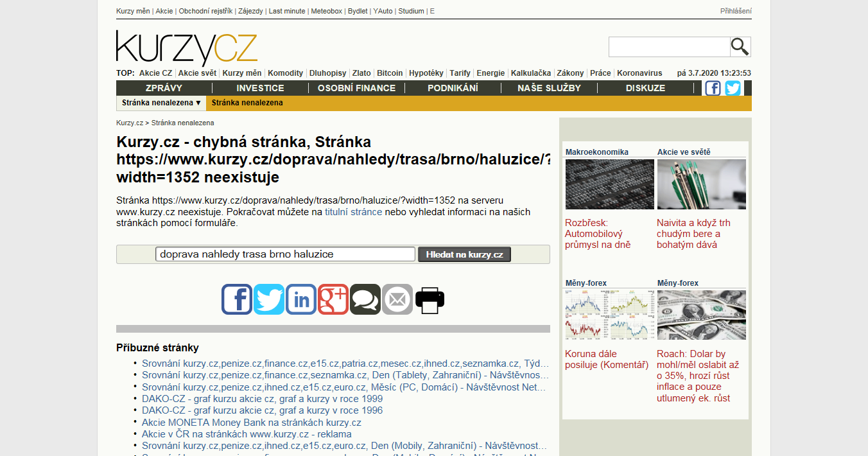Open the OSOBNÍ FINANCE menu

tap(356, 88)
